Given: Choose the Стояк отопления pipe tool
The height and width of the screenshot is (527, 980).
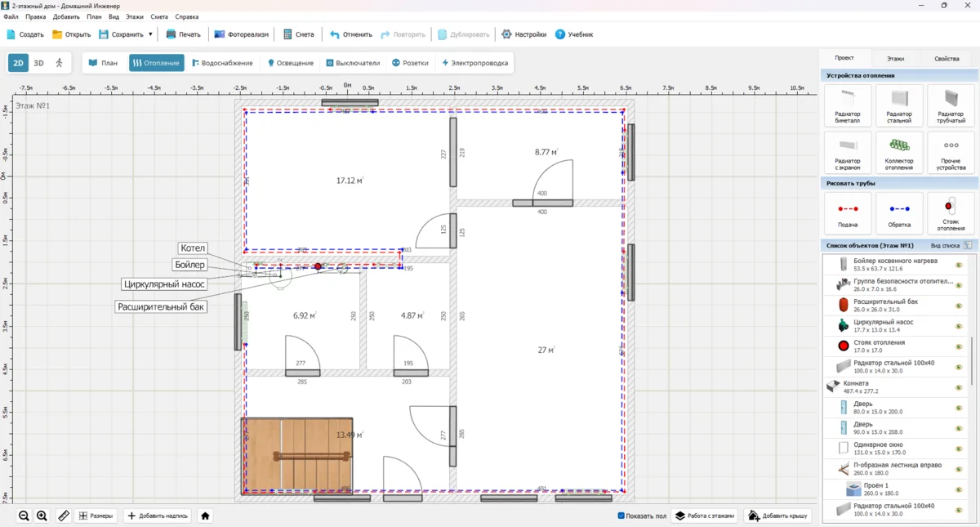Looking at the screenshot, I should [951, 213].
